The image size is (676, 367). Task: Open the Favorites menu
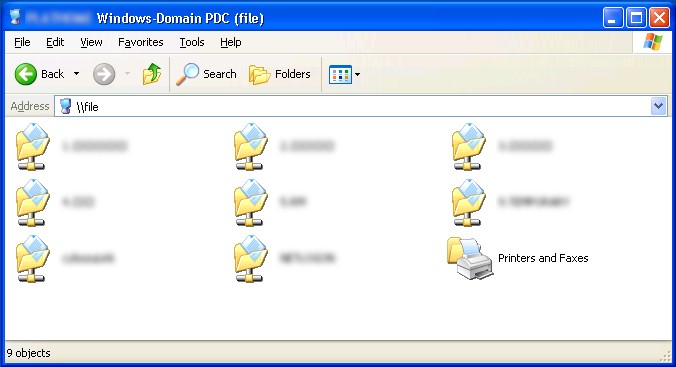[141, 42]
